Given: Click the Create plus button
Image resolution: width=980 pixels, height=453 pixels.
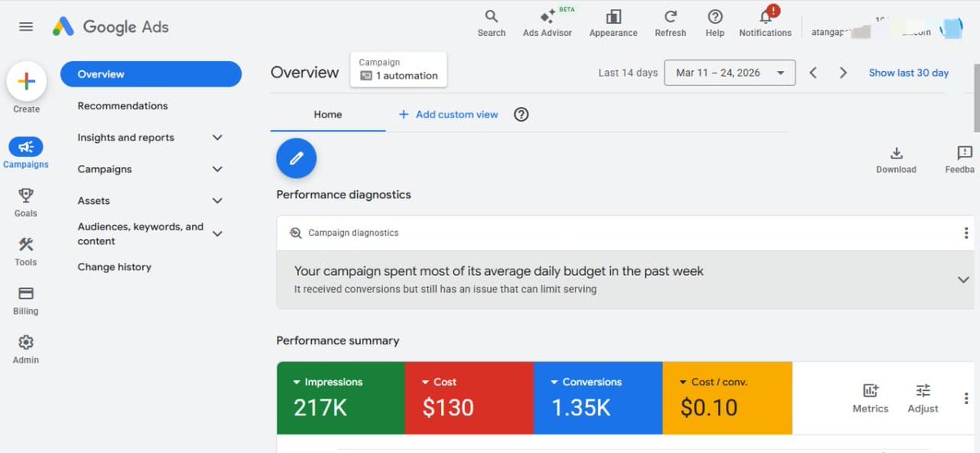Looking at the screenshot, I should (x=26, y=82).
